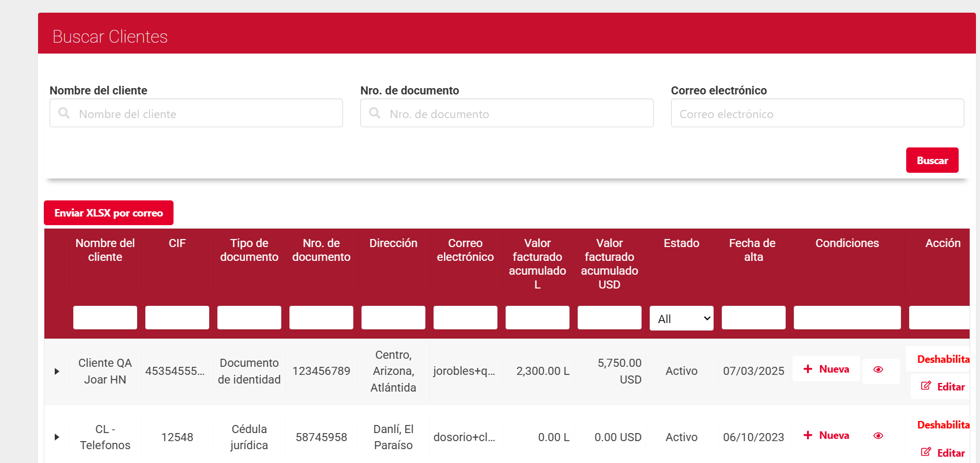980x463 pixels.
Task: Focus the Correo electrónico search field
Action: click(x=817, y=113)
